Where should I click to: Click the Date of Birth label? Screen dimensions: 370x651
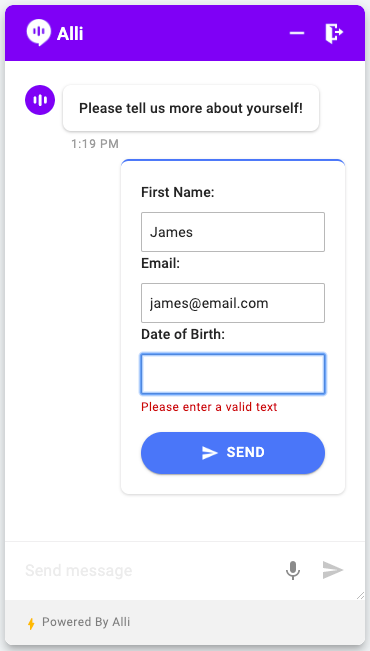click(183, 334)
